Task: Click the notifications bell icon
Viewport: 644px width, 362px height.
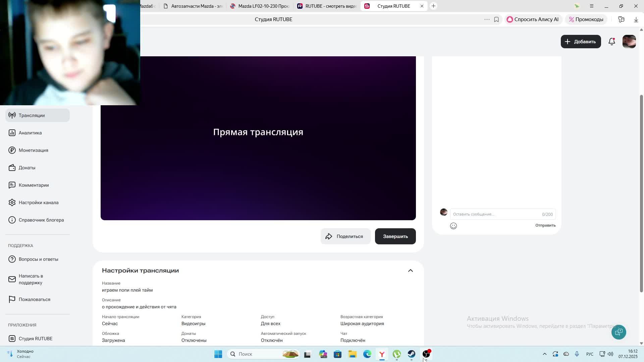Action: tap(611, 41)
